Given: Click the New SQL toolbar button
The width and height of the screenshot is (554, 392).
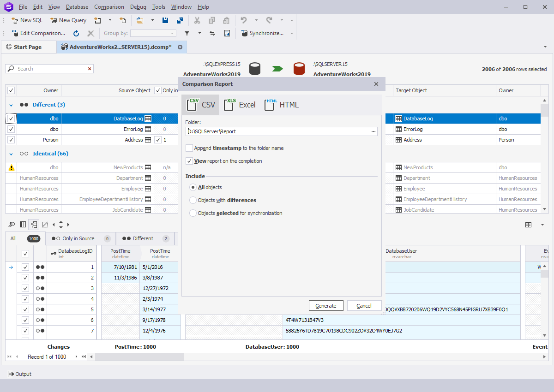Looking at the screenshot, I should (27, 20).
